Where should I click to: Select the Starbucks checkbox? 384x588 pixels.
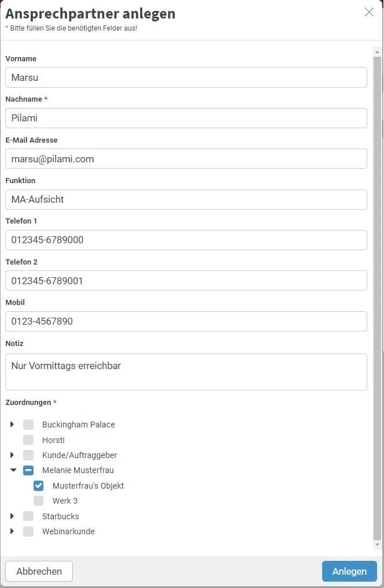tap(28, 516)
